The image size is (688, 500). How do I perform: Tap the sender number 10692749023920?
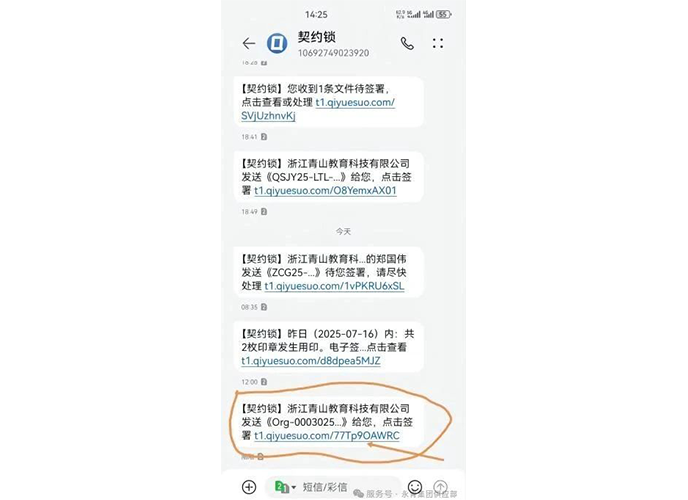click(x=333, y=53)
